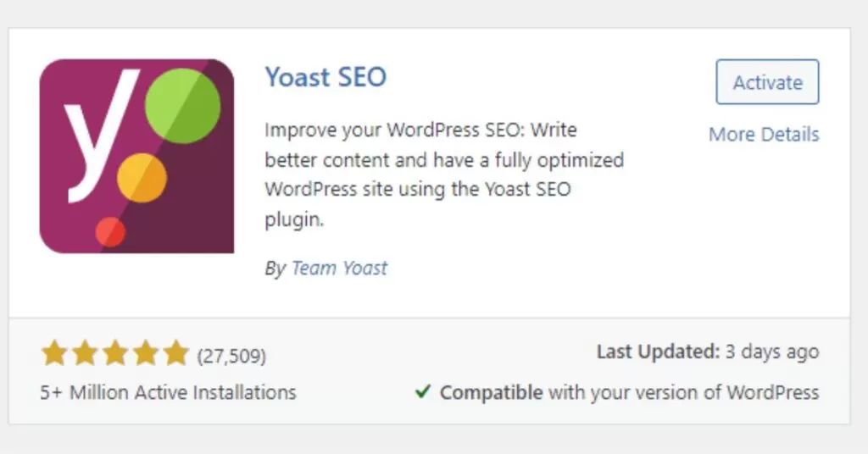Click the 27,509 ratings count
Image resolution: width=868 pixels, height=454 pixels.
tap(231, 356)
